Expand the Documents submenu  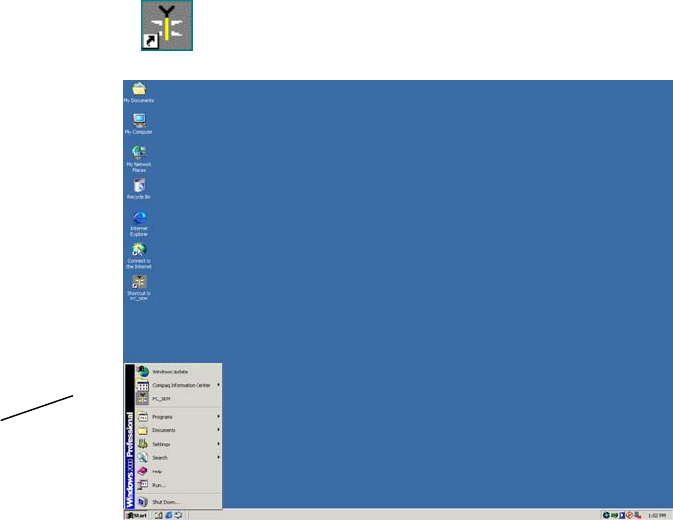coord(179,430)
